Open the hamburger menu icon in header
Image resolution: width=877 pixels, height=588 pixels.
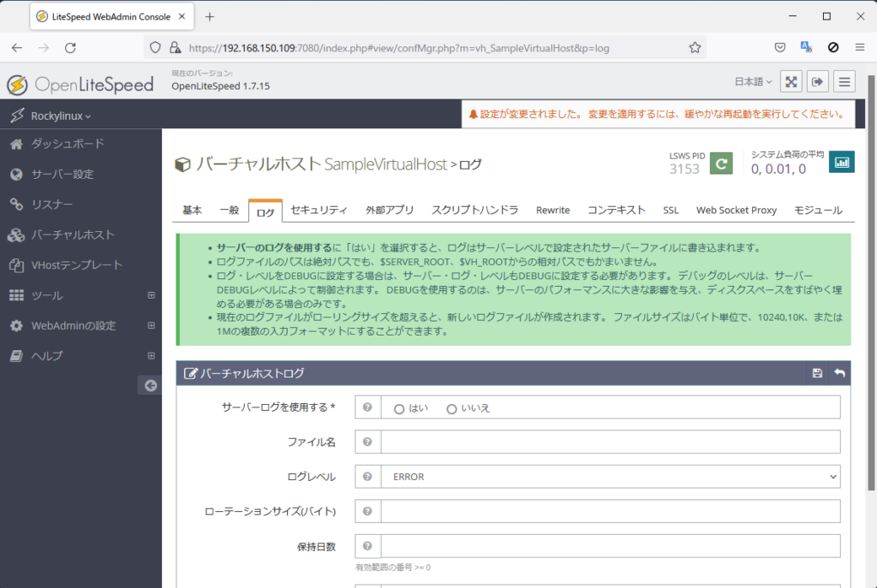[844, 82]
